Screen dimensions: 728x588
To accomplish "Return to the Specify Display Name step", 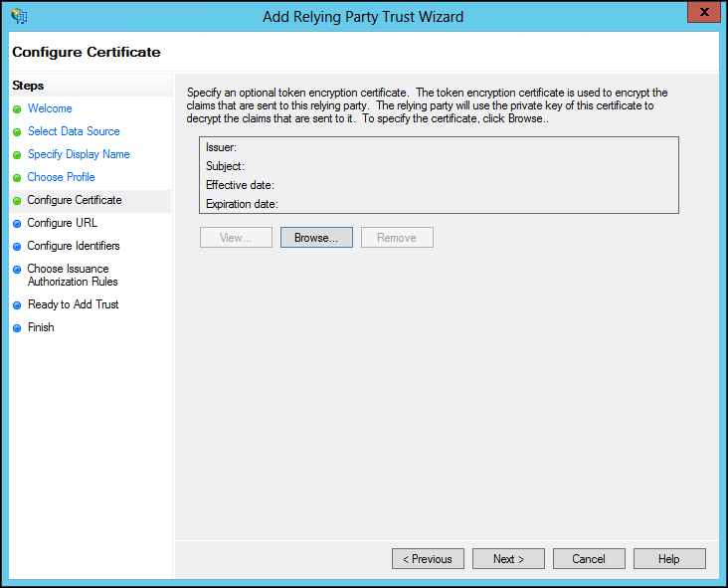I will [x=79, y=154].
